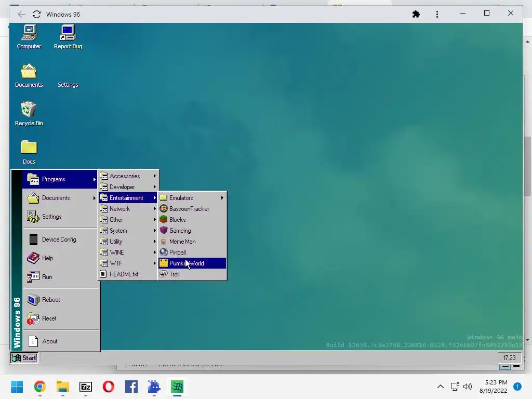
Task: Expand the System submenu arrow
Action: 154,230
